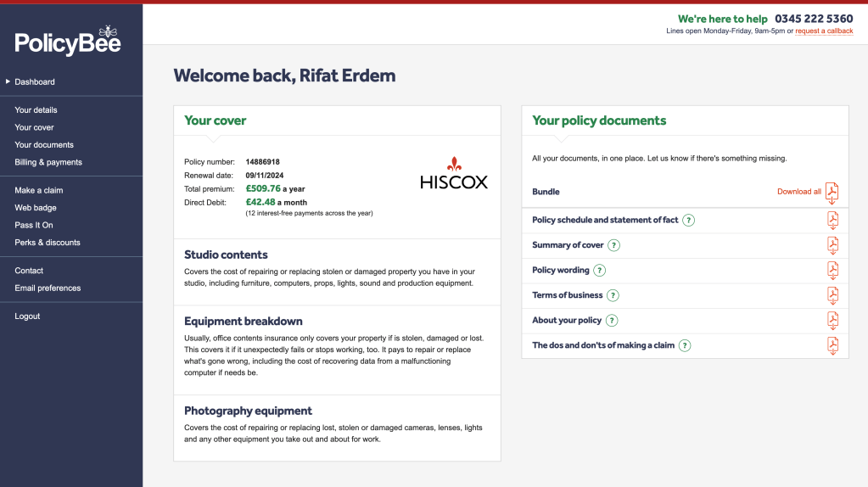Click the Hiscox insurer logo
The width and height of the screenshot is (868, 487).
pyautogui.click(x=454, y=173)
